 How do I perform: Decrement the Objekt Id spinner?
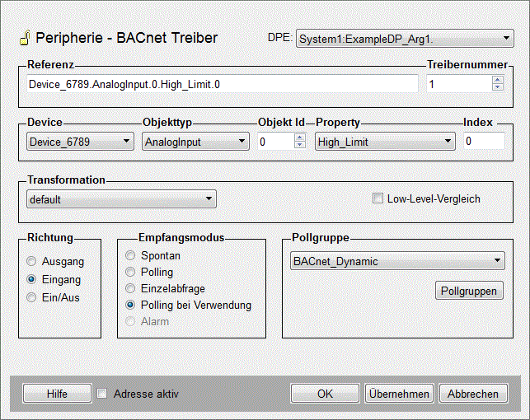coord(299,146)
